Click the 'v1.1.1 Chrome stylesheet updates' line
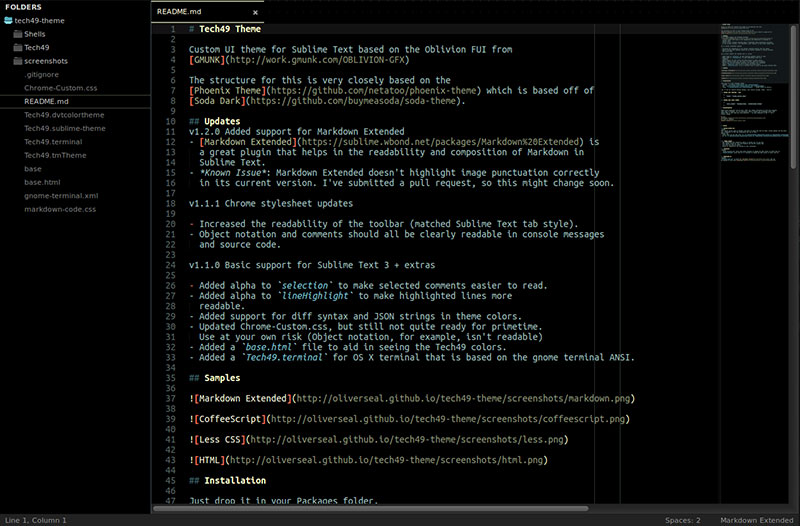This screenshot has width=800, height=526. (x=271, y=203)
